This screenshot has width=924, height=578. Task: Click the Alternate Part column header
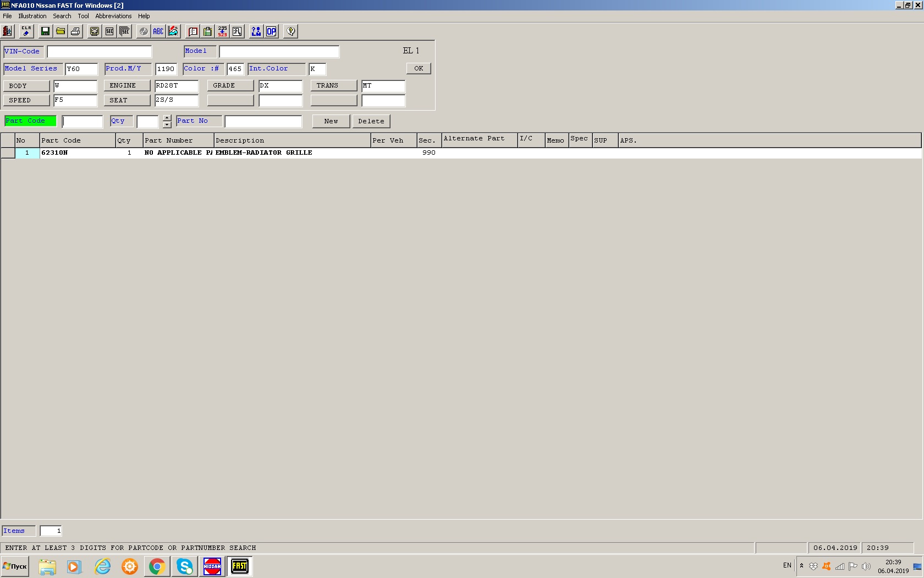click(x=480, y=140)
